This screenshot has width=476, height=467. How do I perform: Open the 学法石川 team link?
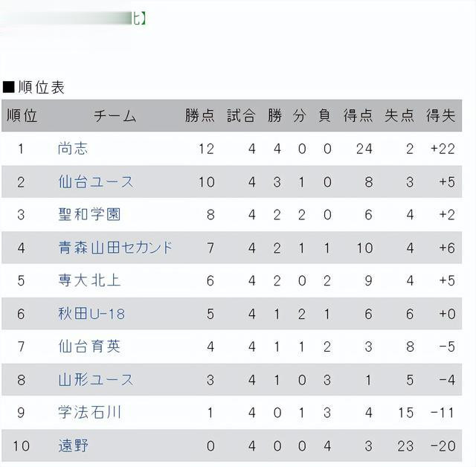click(x=89, y=413)
